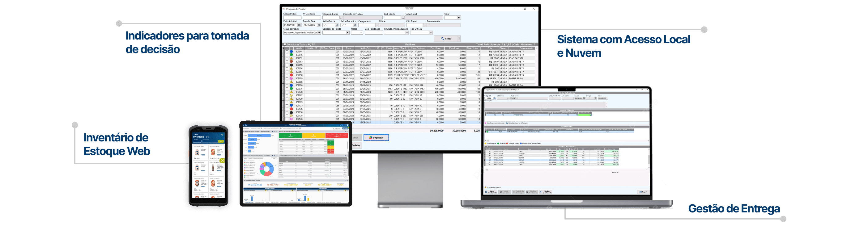868x226 pixels.
Task: Click lookup button beside Cód. Repres.
Action: tap(425, 25)
